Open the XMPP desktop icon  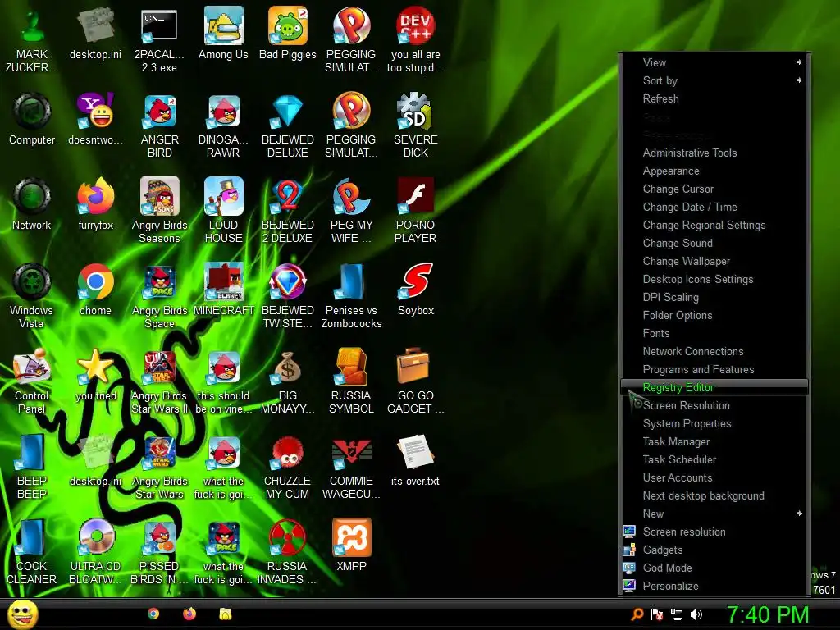point(351,545)
